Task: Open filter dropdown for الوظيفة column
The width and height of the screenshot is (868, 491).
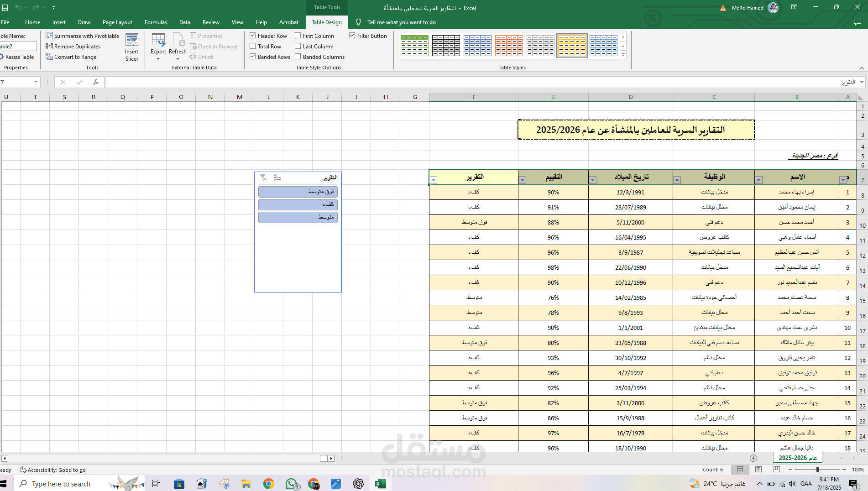Action: pyautogui.click(x=677, y=180)
